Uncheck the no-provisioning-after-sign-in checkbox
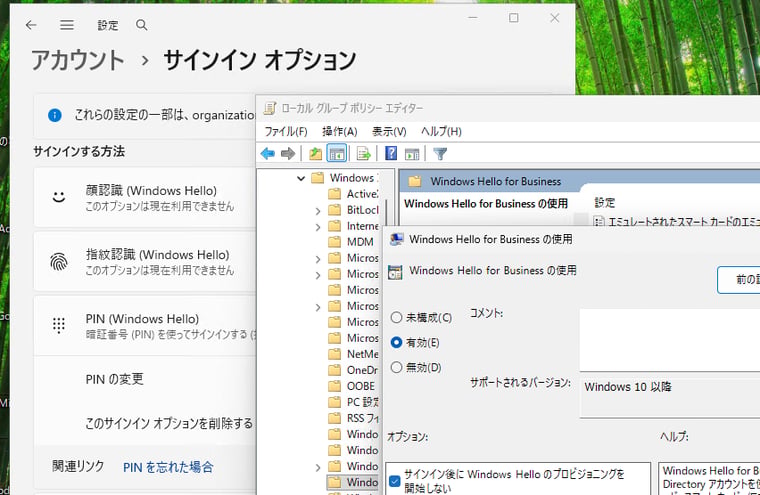 (x=395, y=481)
